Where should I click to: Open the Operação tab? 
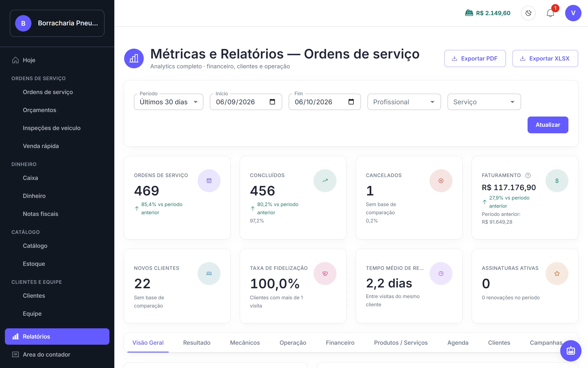[293, 343]
